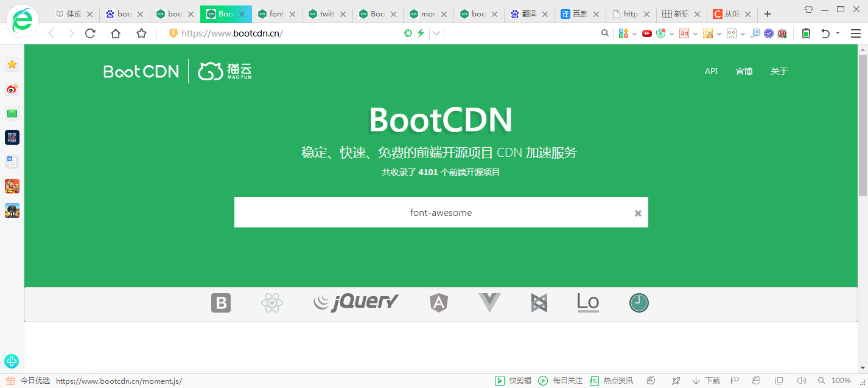Click the battery-shaped toolbar icon
868x388 pixels.
806,33
